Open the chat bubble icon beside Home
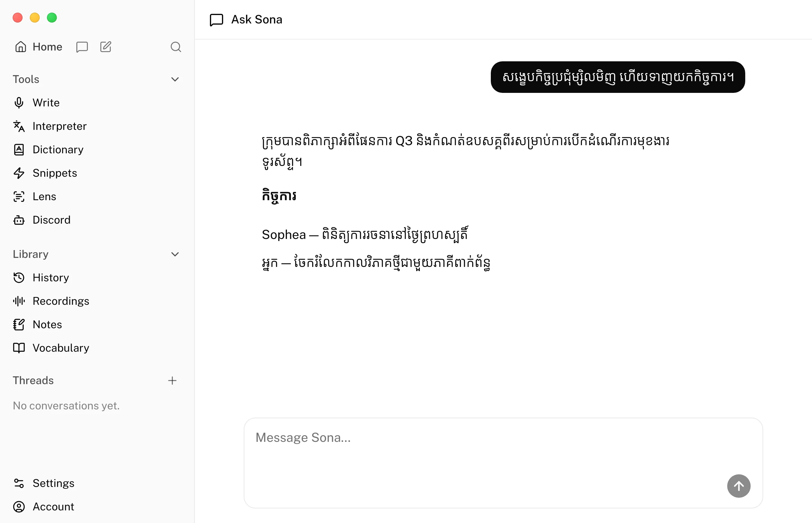 [82, 47]
